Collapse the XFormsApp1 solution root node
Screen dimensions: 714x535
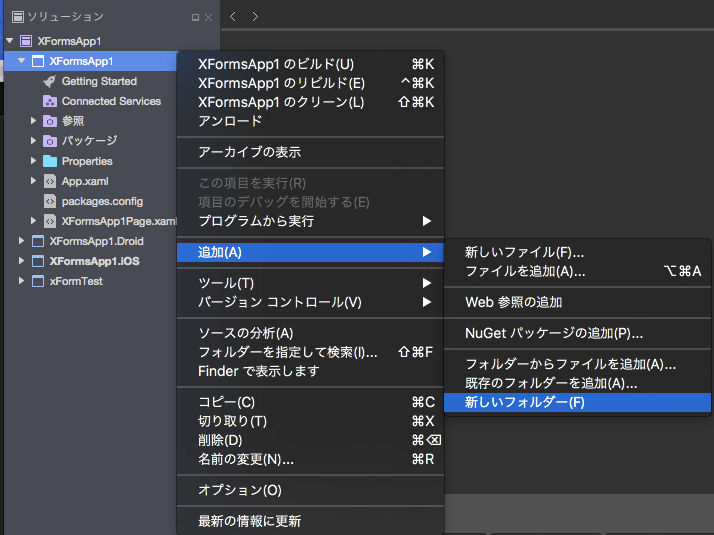pyautogui.click(x=10, y=41)
